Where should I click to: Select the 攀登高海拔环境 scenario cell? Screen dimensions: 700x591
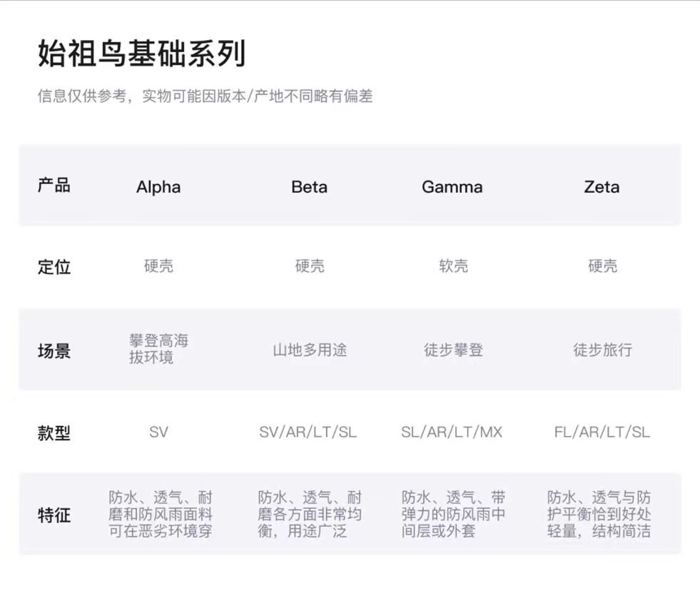click(x=158, y=349)
